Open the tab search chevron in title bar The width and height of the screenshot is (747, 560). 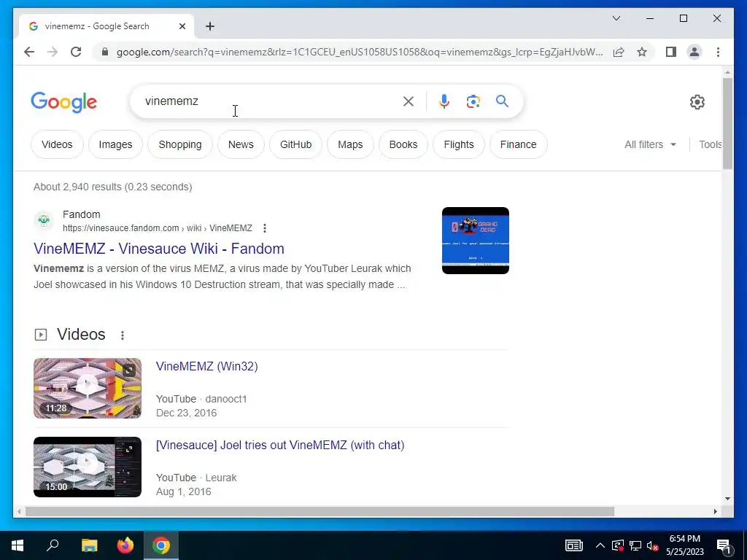[616, 18]
